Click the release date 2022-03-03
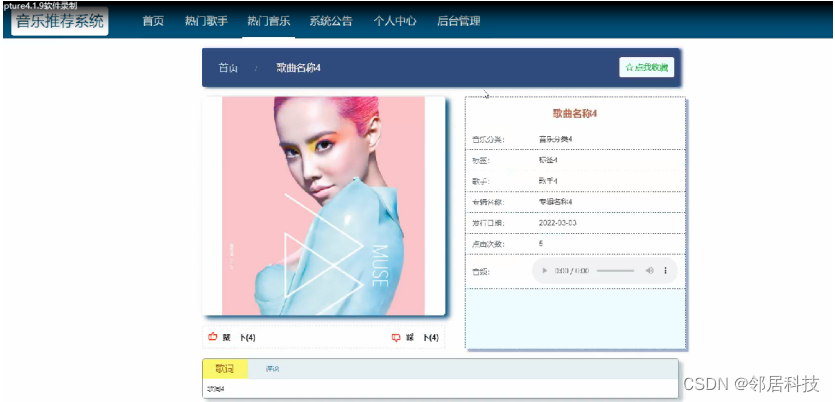835x402 pixels. pyautogui.click(x=558, y=223)
